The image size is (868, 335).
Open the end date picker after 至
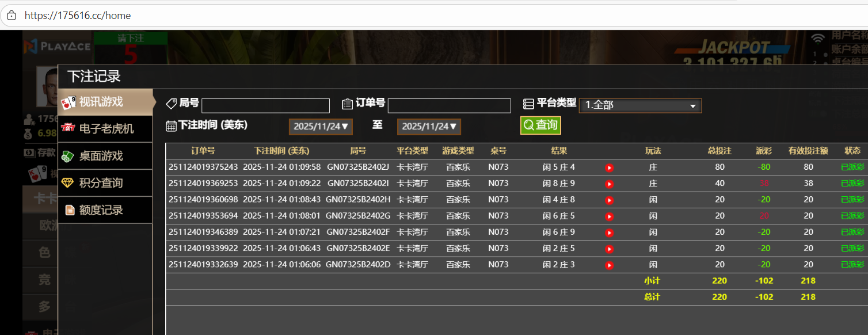[x=428, y=127]
